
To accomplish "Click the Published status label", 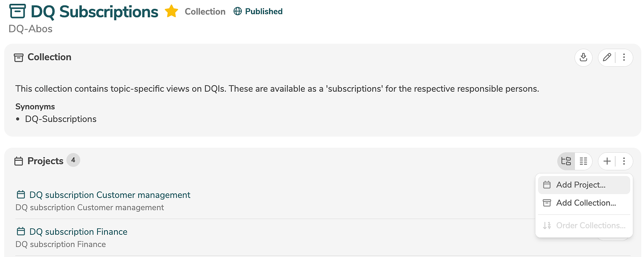I will coord(264,12).
